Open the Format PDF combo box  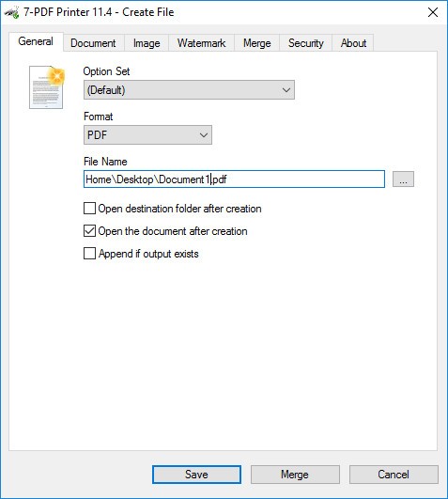pos(147,135)
